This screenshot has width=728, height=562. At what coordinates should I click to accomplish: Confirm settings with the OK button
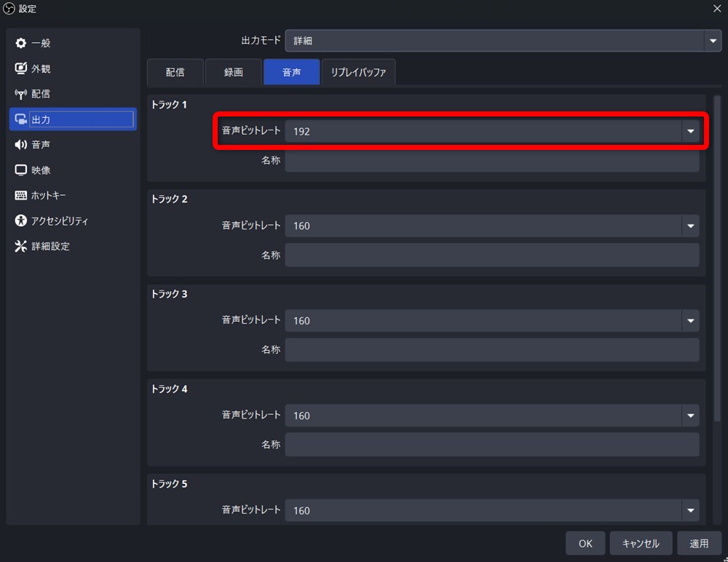[x=585, y=543]
